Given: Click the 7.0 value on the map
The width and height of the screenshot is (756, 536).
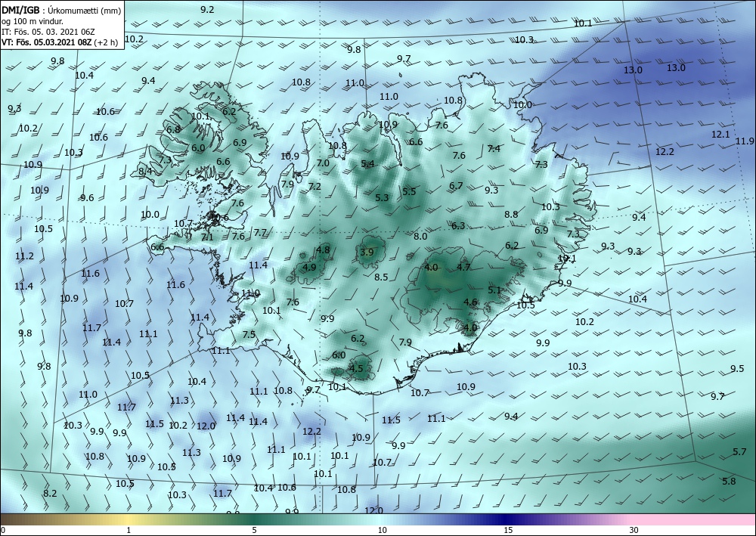Looking at the screenshot, I should (323, 163).
